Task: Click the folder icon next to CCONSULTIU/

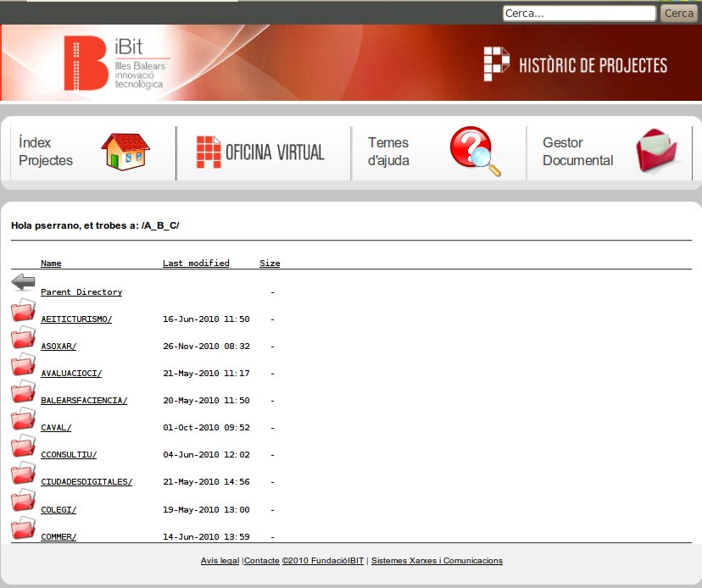Action: tap(23, 446)
